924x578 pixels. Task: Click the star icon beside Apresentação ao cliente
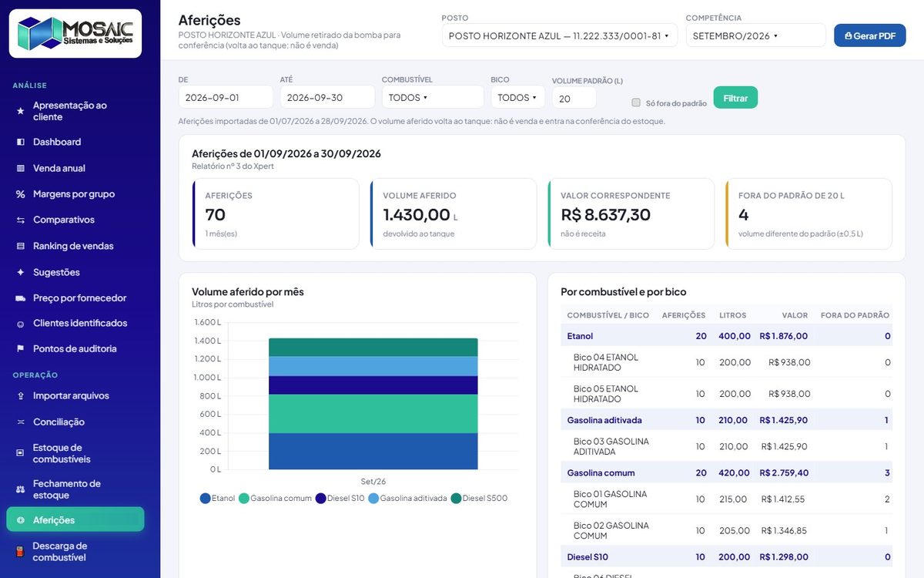(21, 112)
